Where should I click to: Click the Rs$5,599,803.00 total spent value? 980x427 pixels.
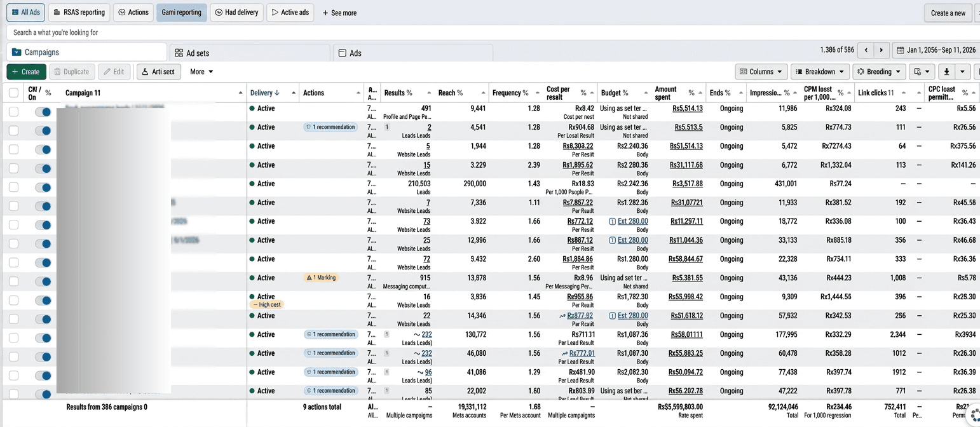tap(681, 407)
